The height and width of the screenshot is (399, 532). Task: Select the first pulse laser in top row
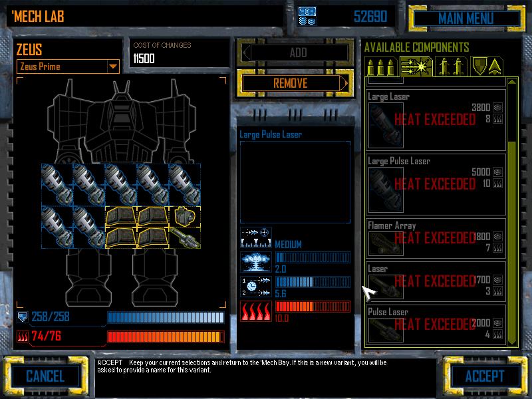57,185
